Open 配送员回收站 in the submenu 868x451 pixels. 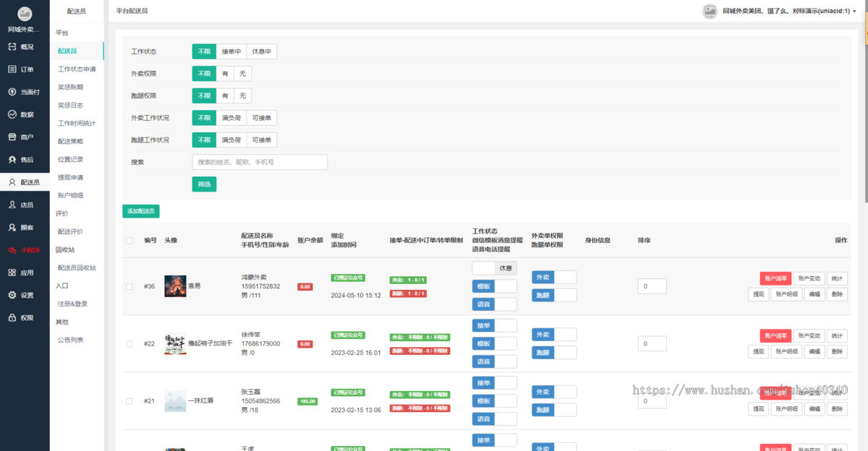(x=77, y=268)
